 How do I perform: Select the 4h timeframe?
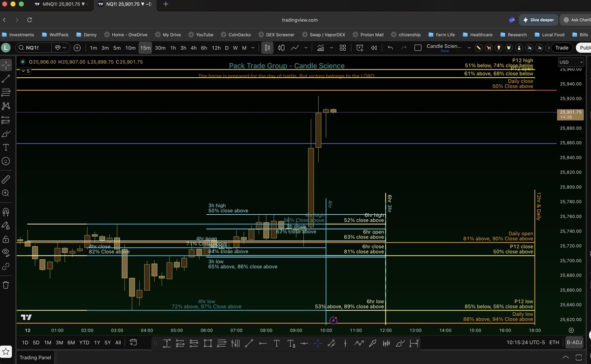coord(194,48)
